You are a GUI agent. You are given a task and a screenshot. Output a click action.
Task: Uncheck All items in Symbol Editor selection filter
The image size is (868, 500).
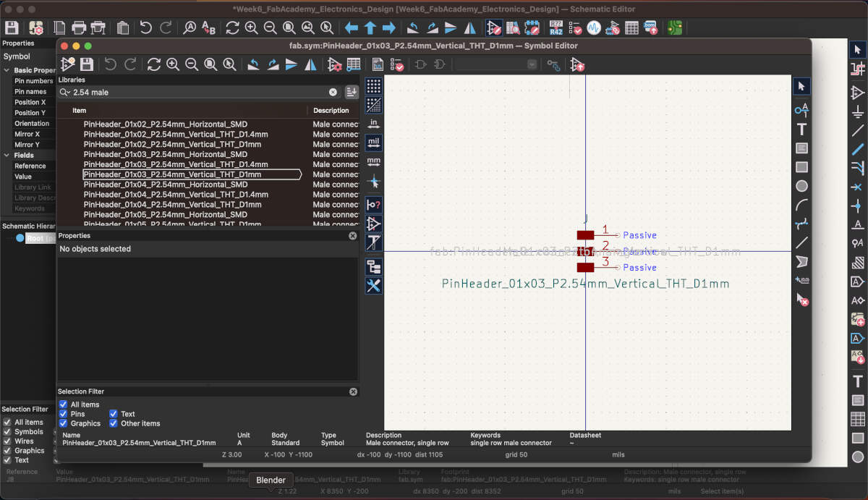(64, 404)
